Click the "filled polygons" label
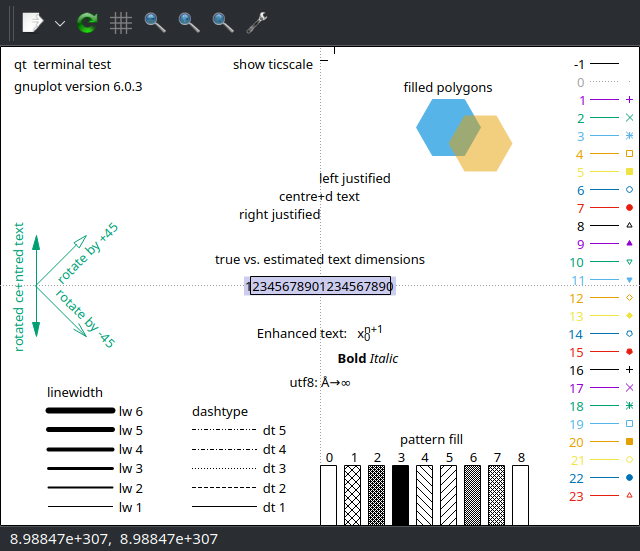The width and height of the screenshot is (640, 551). pos(448,87)
